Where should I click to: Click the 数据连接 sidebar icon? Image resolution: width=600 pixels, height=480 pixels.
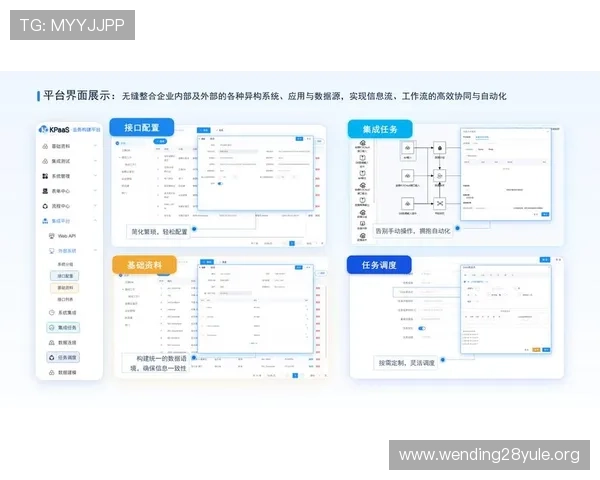pos(52,342)
